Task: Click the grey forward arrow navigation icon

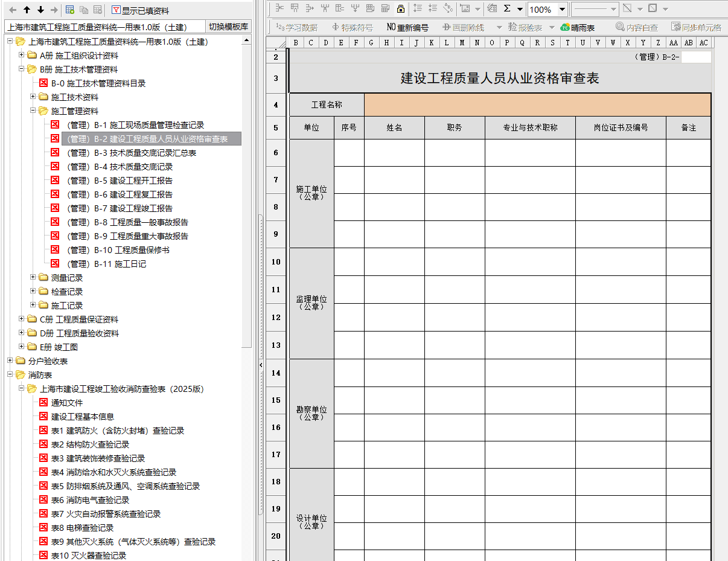Action: pos(54,10)
